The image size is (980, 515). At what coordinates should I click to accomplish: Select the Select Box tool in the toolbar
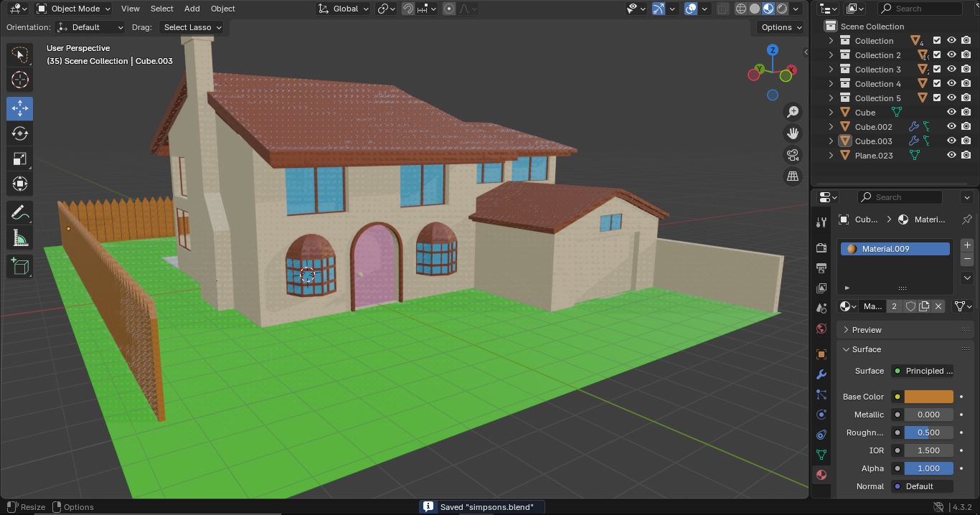click(x=20, y=55)
